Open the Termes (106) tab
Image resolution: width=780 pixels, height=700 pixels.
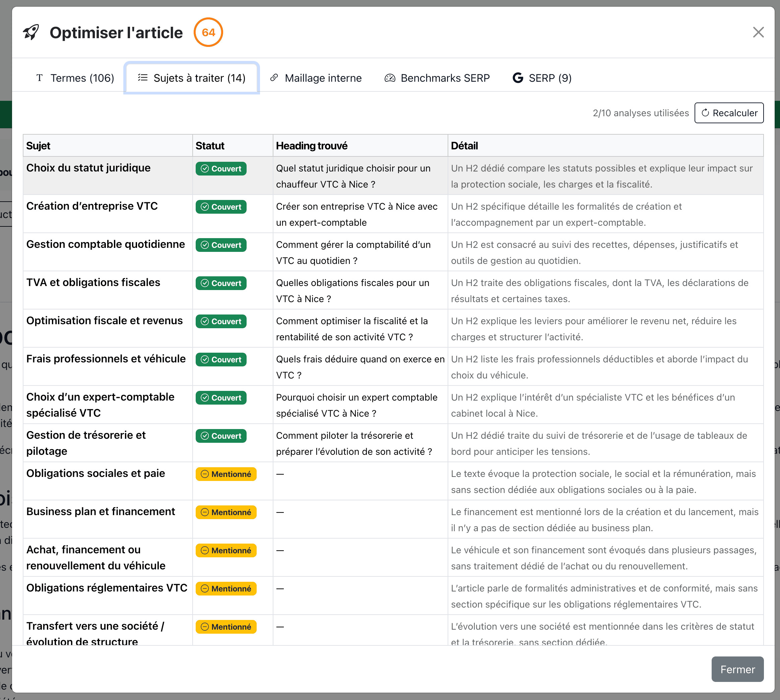coord(75,78)
